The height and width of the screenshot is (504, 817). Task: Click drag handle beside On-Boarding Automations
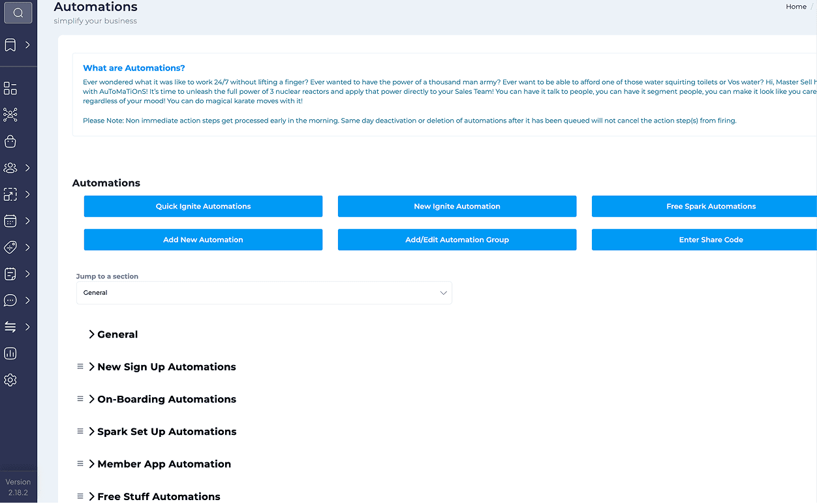coord(80,398)
